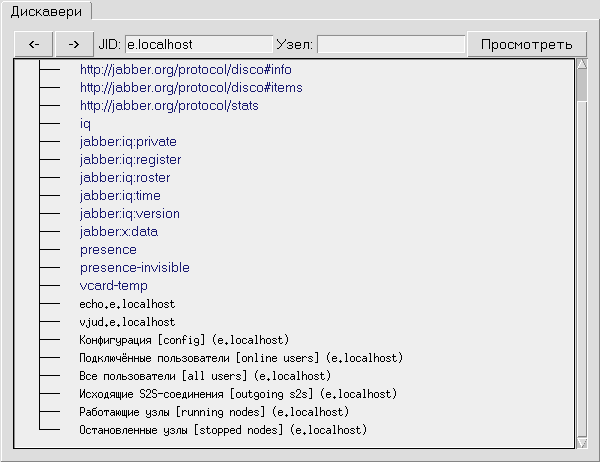Focus the JID input field
The image size is (600, 462).
pyautogui.click(x=199, y=44)
